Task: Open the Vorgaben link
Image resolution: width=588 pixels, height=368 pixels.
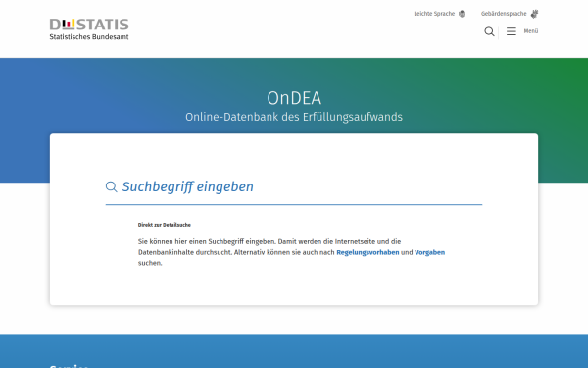Action: (430, 253)
